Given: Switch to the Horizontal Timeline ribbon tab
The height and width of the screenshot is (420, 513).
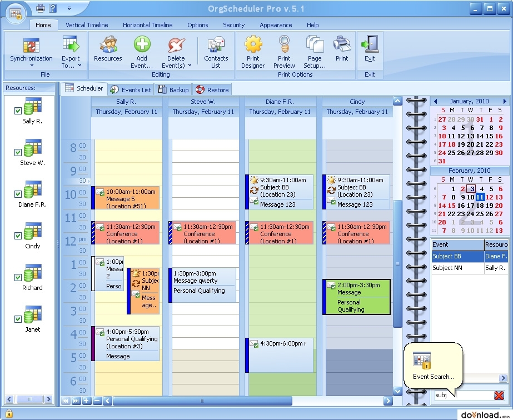Looking at the screenshot, I should 147,25.
